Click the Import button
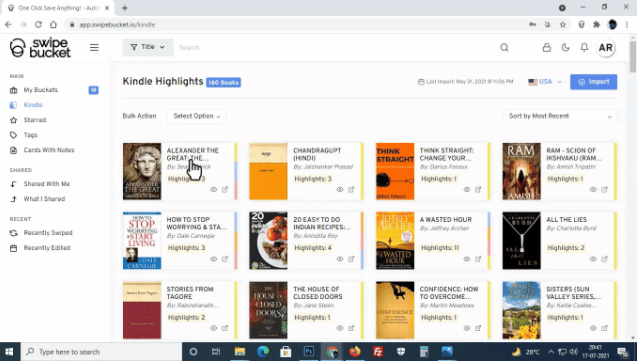This screenshot has height=361, width=637. pyautogui.click(x=593, y=82)
